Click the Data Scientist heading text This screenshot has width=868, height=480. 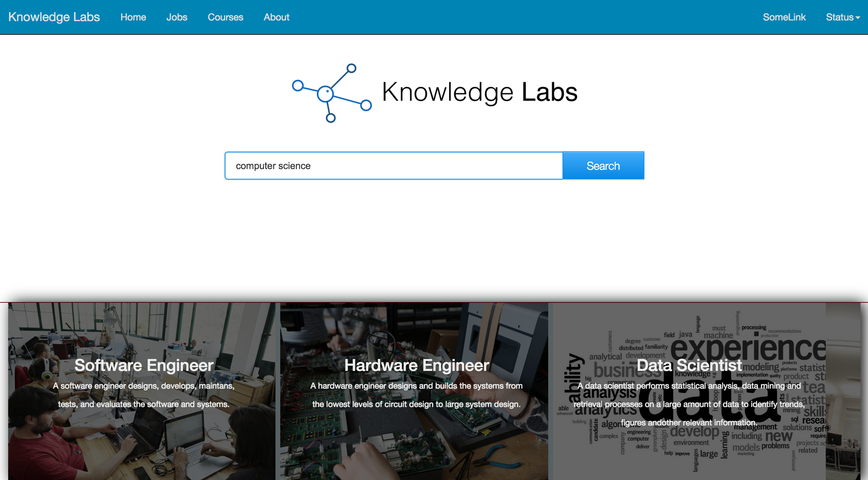[x=689, y=365]
